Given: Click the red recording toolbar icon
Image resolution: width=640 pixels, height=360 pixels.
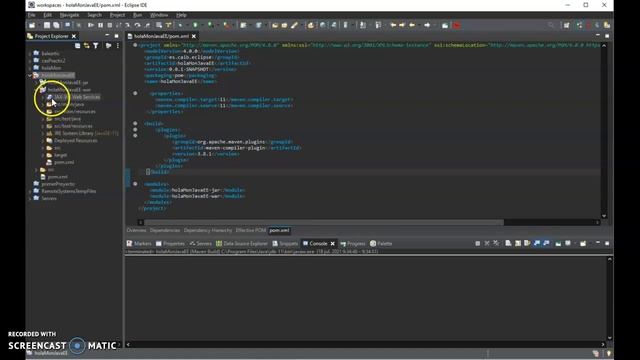Looking at the screenshot, I should click(457, 25).
